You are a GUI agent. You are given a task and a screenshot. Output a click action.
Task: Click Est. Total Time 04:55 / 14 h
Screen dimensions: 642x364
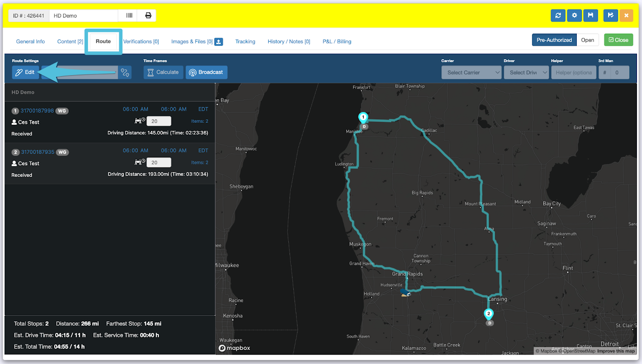49,346
